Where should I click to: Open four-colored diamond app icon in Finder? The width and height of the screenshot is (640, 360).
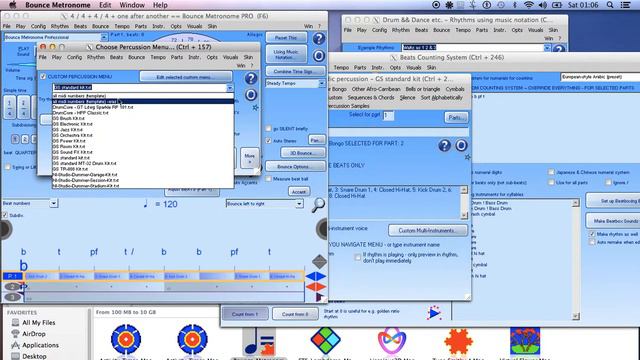pyautogui.click(x=325, y=340)
